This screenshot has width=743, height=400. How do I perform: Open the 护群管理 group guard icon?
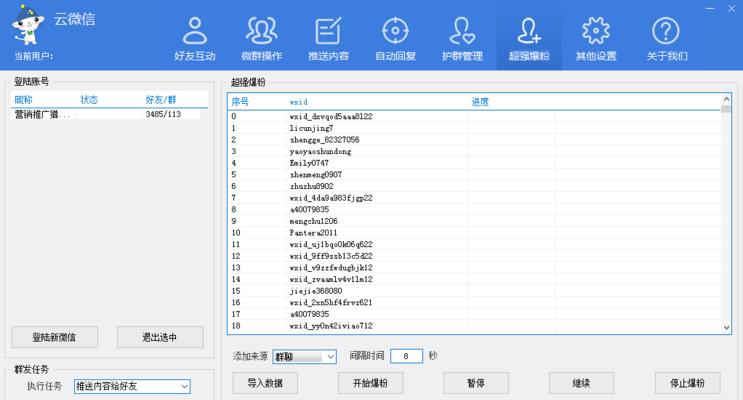(462, 31)
